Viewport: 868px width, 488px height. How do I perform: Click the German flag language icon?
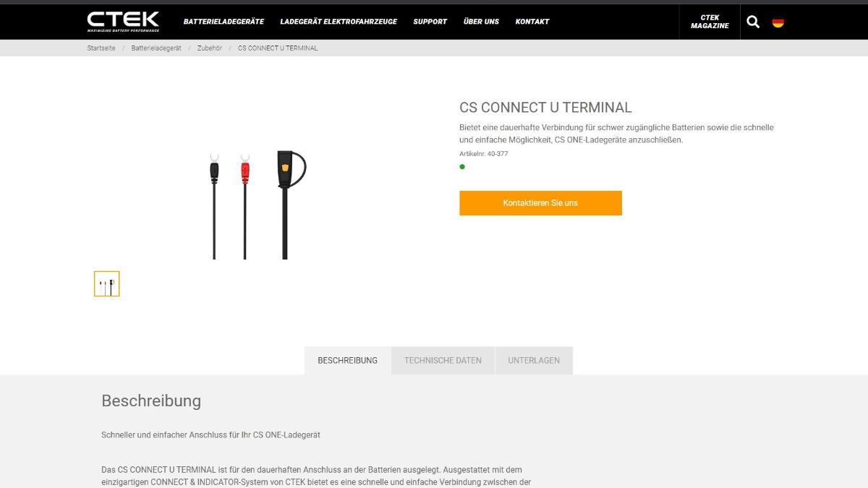click(x=778, y=22)
